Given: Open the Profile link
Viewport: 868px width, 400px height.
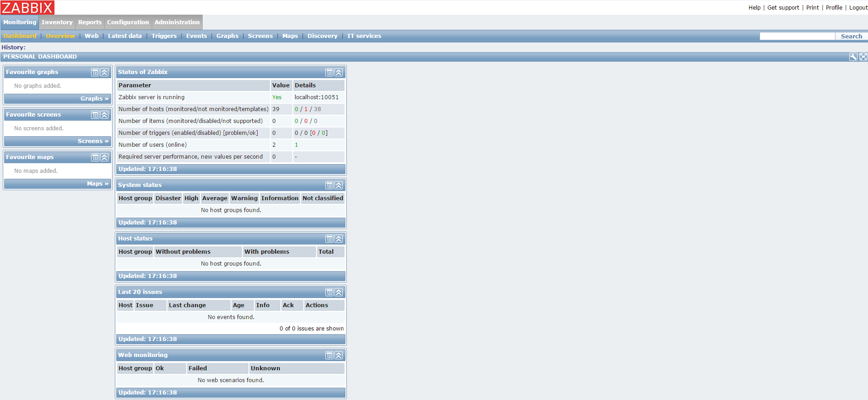Looking at the screenshot, I should pyautogui.click(x=834, y=8).
